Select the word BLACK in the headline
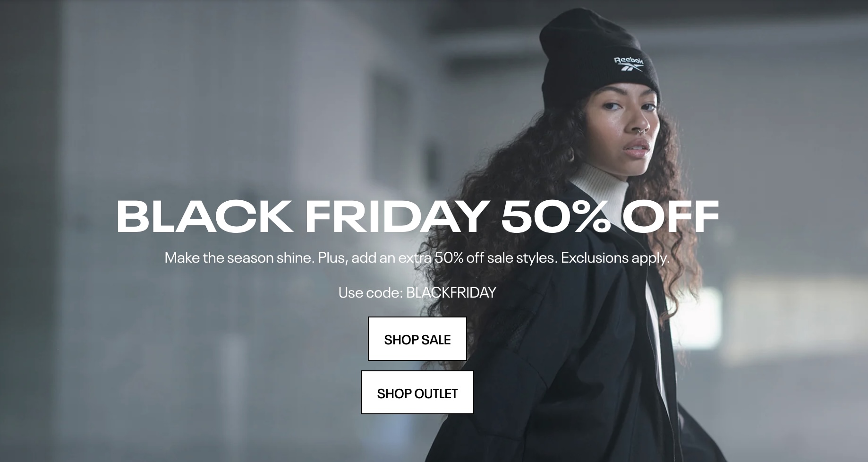Viewport: 868px width, 462px height. (x=204, y=216)
